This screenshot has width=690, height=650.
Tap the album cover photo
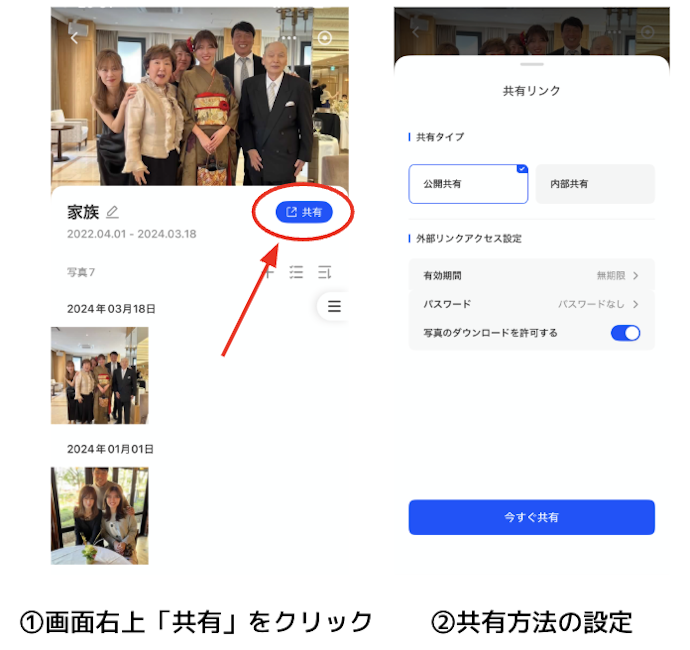coord(200,96)
